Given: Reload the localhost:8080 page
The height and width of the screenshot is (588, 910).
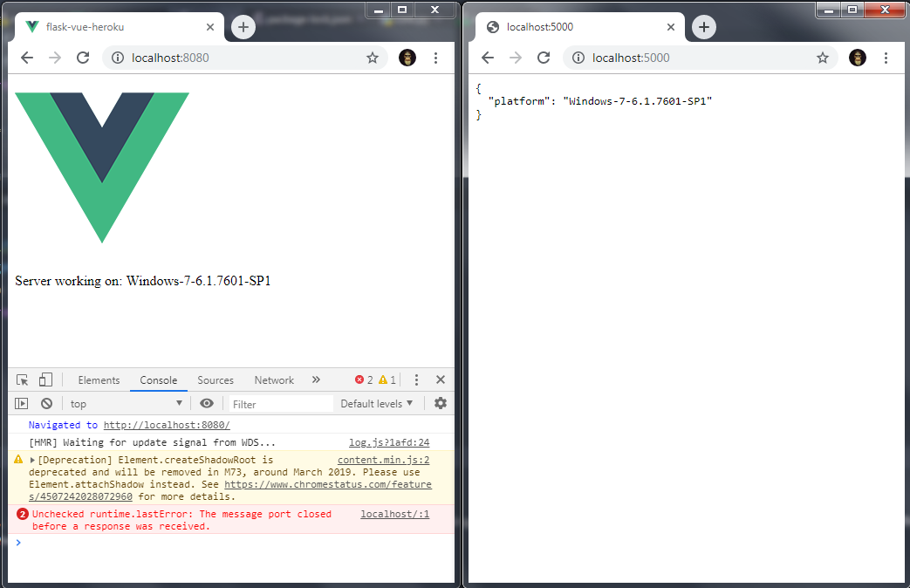Looking at the screenshot, I should pos(83,58).
